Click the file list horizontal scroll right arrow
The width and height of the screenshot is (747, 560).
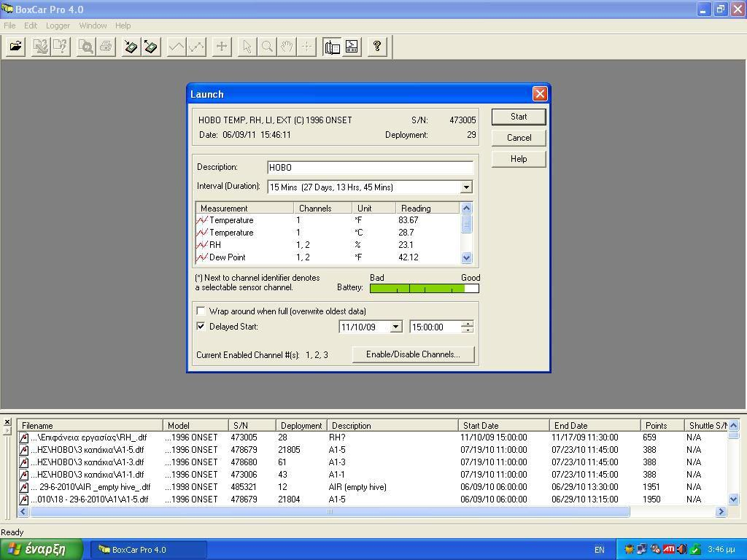point(721,512)
